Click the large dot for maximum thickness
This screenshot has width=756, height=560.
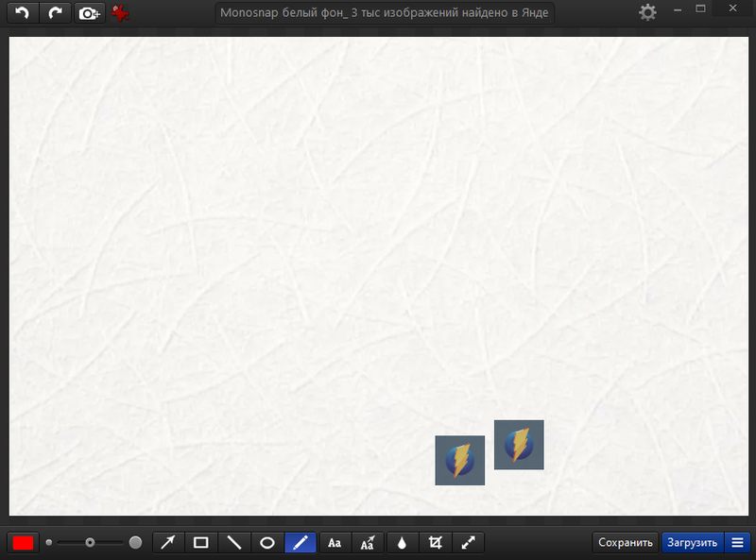pyautogui.click(x=135, y=543)
